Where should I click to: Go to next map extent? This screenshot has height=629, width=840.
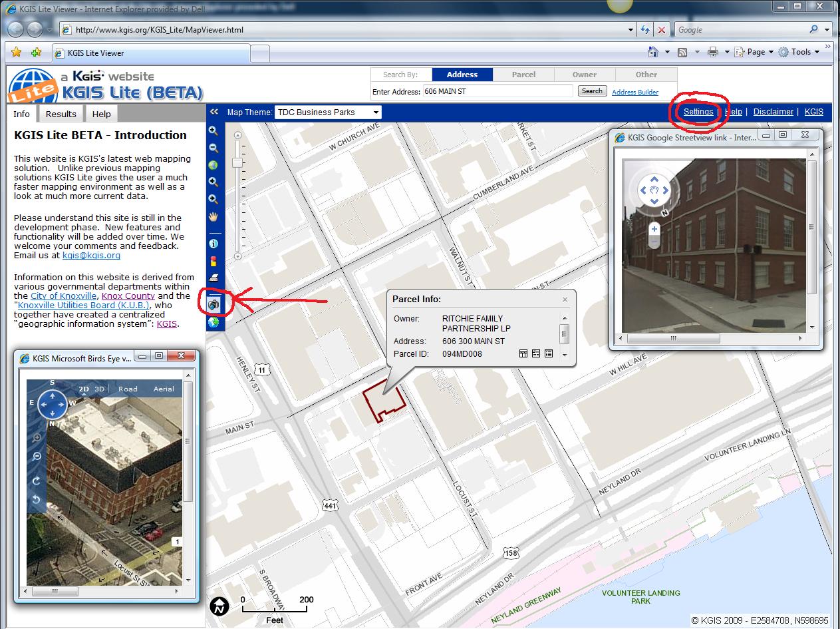point(213,199)
